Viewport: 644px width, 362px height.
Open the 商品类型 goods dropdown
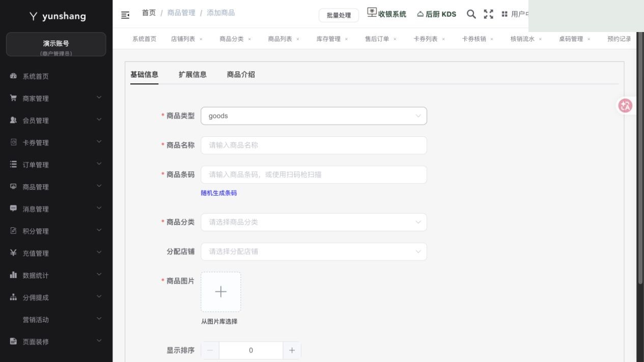pyautogui.click(x=314, y=116)
